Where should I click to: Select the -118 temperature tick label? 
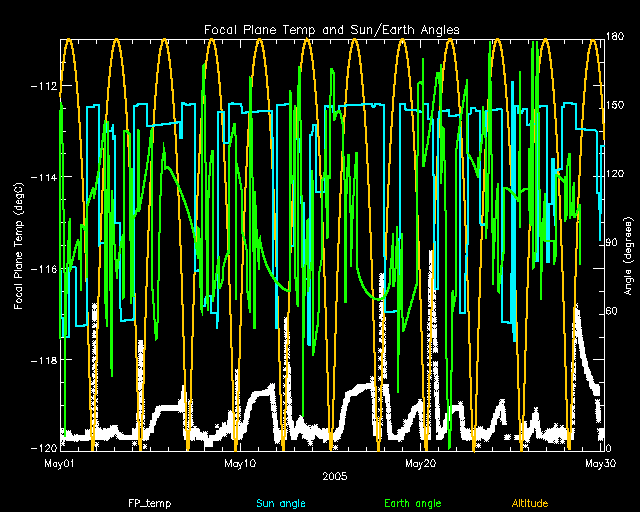click(x=45, y=359)
